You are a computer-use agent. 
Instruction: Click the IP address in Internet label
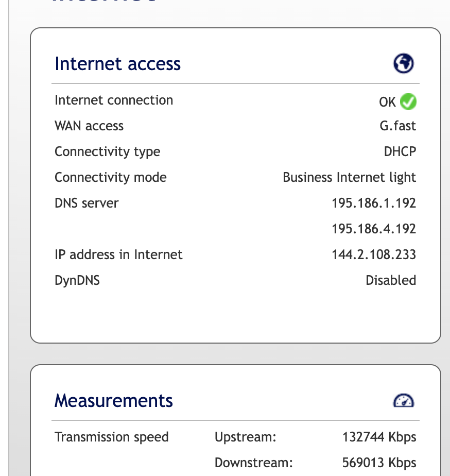click(x=118, y=254)
